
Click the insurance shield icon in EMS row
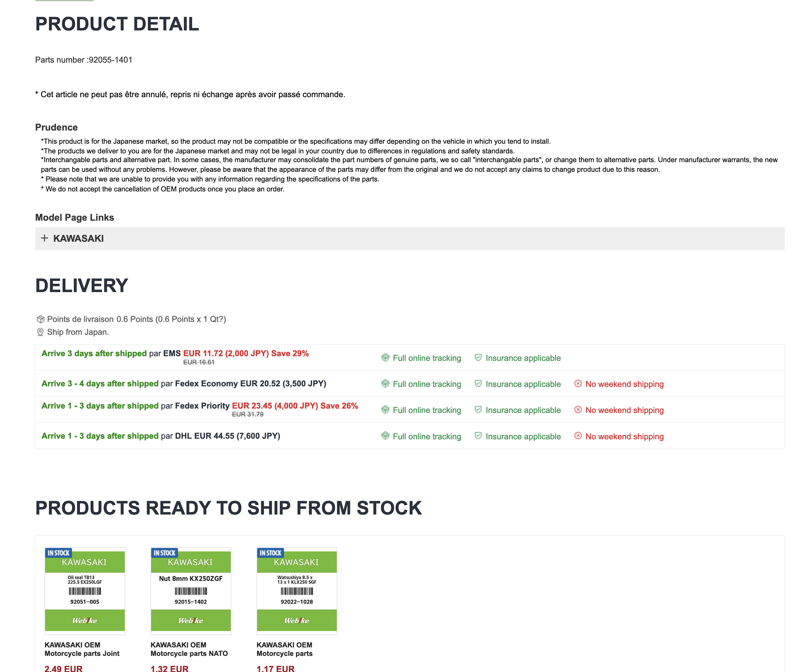pyautogui.click(x=478, y=357)
